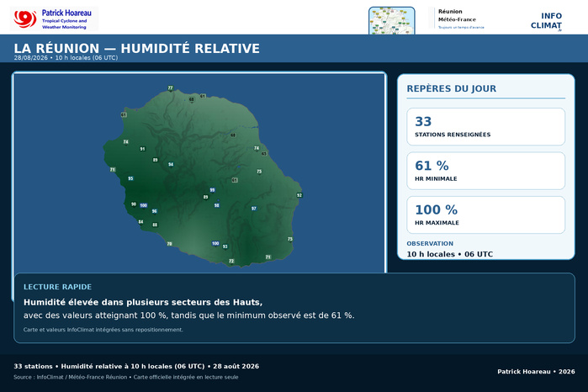Image resolution: width=588 pixels, height=392 pixels.
Task: Click the LA RÉUNION — HUMIDITÉ RELATIVE title
Action: 136,49
